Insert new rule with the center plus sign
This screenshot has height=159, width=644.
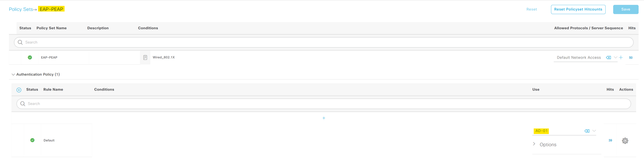324,118
